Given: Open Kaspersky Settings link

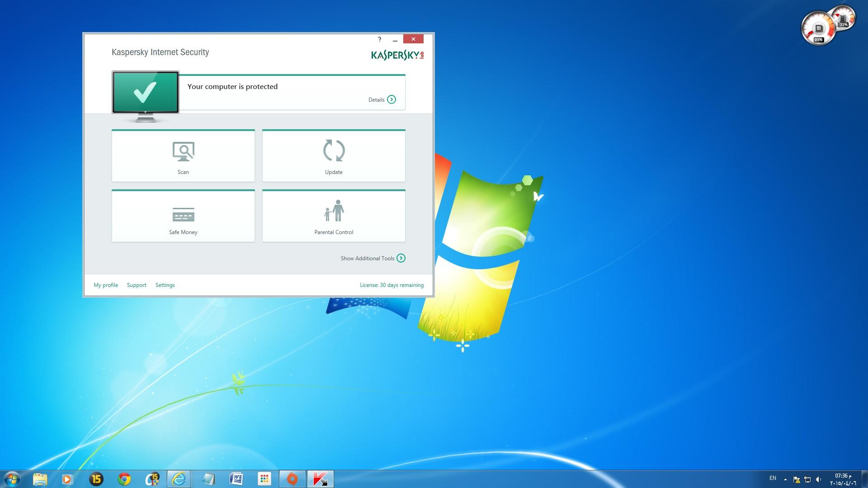Looking at the screenshot, I should (x=165, y=285).
